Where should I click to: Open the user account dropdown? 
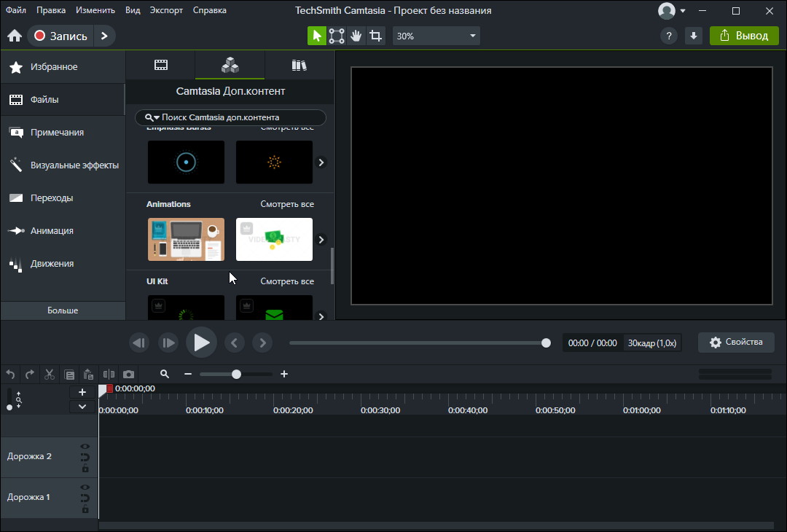coord(672,10)
